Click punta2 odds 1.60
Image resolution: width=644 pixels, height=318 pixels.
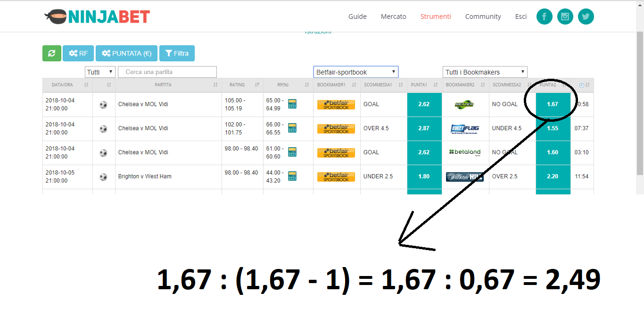[x=553, y=152]
